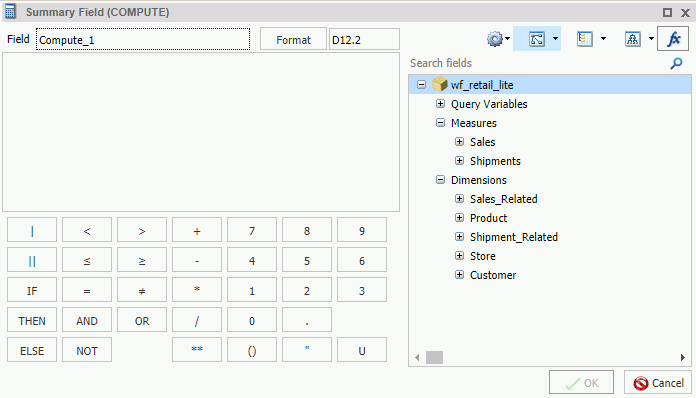
Task: Click the decimal point key
Action: (307, 320)
